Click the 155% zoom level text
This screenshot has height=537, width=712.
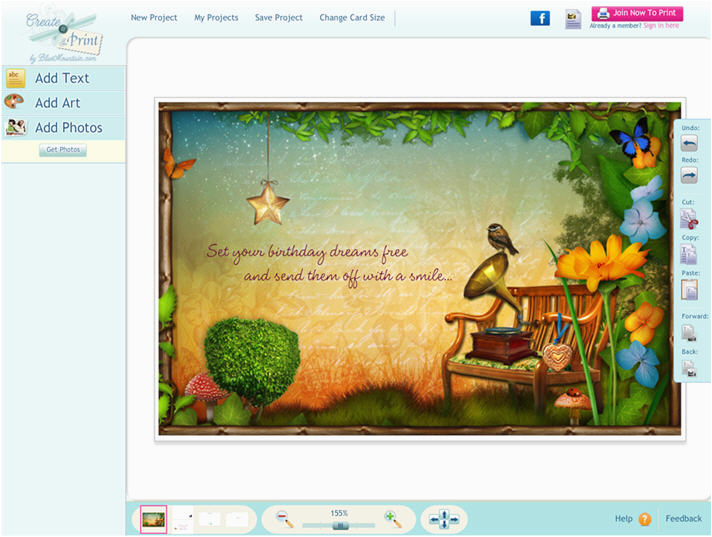339,513
